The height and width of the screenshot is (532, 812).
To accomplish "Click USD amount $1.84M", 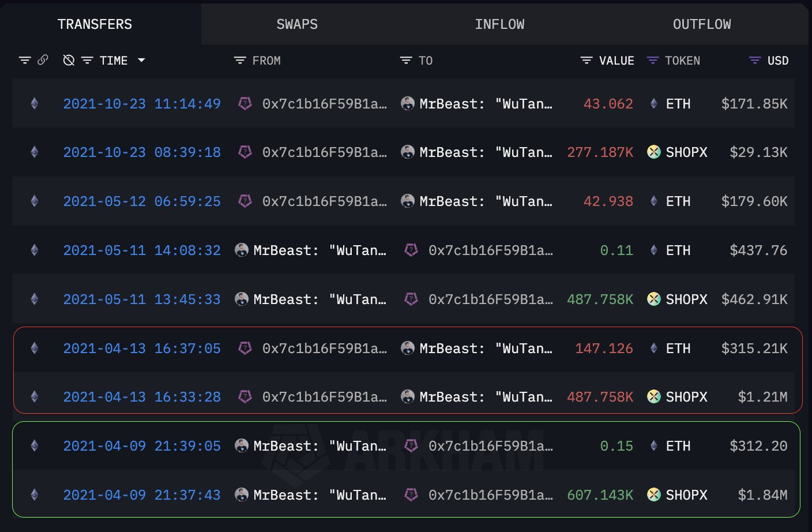I will (x=762, y=495).
